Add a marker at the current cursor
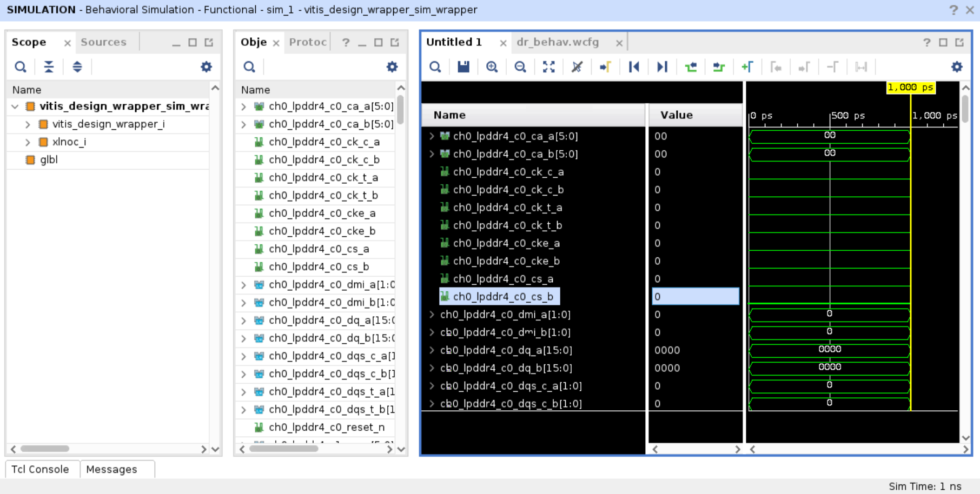The height and width of the screenshot is (494, 980). point(747,66)
